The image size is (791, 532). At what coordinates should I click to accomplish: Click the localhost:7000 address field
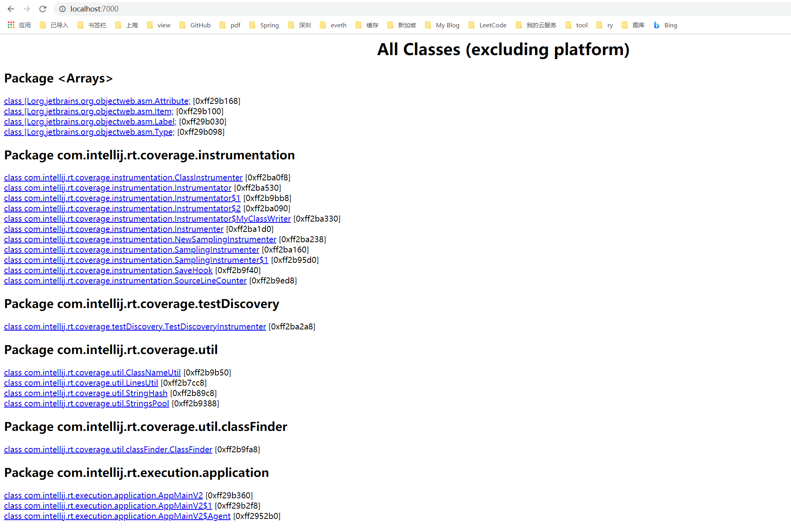click(238, 9)
